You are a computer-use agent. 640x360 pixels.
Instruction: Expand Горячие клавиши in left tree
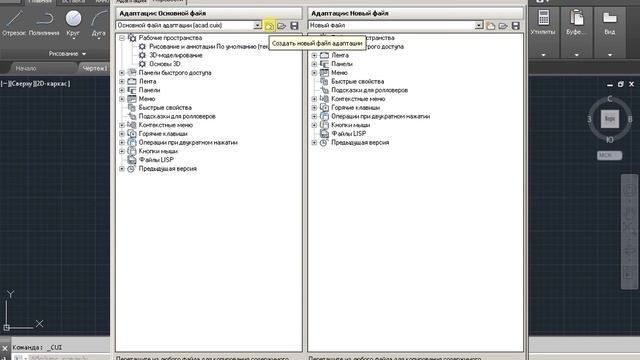coord(122,133)
